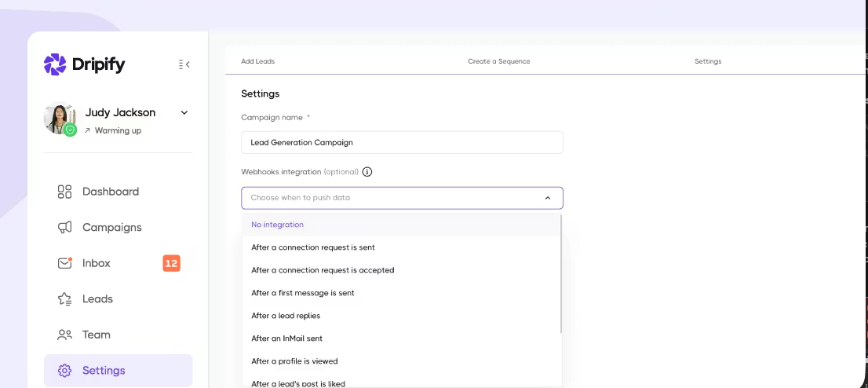Open the inbox unread count badge

coord(171,263)
